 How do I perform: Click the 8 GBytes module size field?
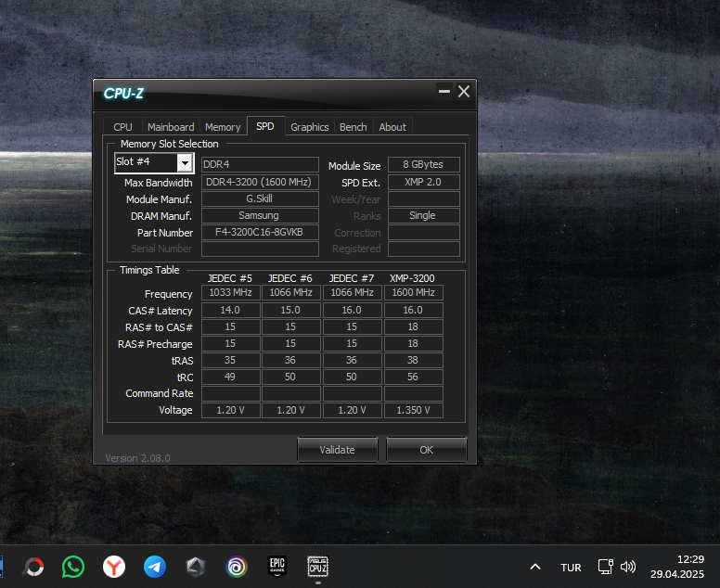tap(423, 164)
